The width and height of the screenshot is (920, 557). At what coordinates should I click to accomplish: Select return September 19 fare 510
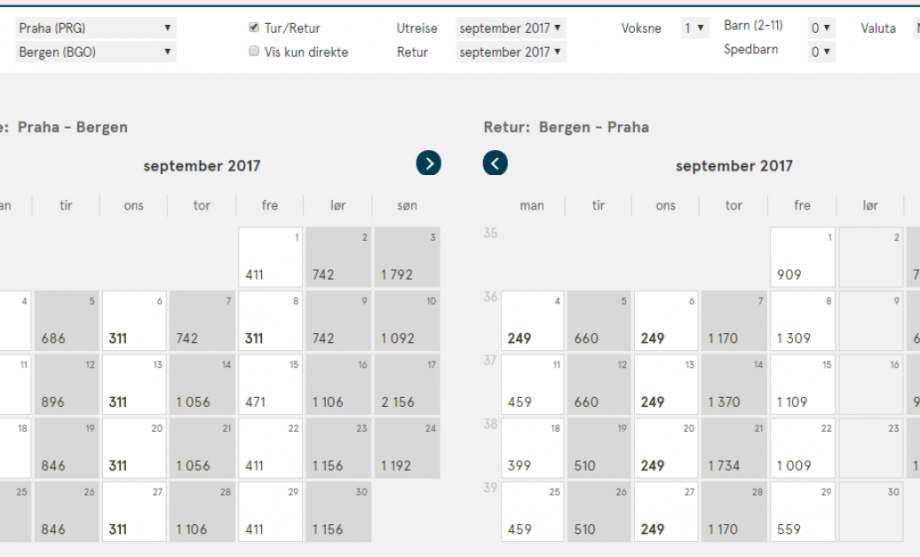tap(599, 448)
